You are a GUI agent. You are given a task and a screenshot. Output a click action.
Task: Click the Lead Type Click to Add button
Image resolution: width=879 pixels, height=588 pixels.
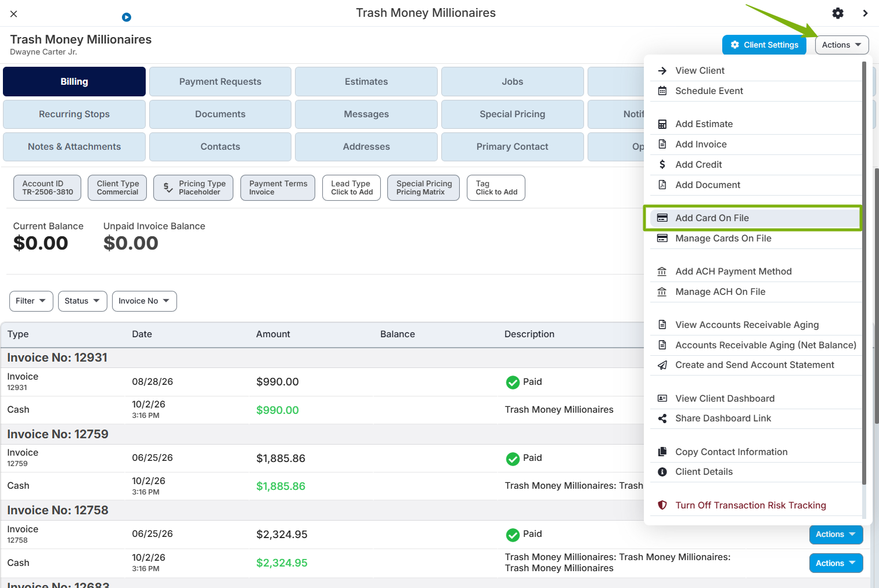click(352, 188)
